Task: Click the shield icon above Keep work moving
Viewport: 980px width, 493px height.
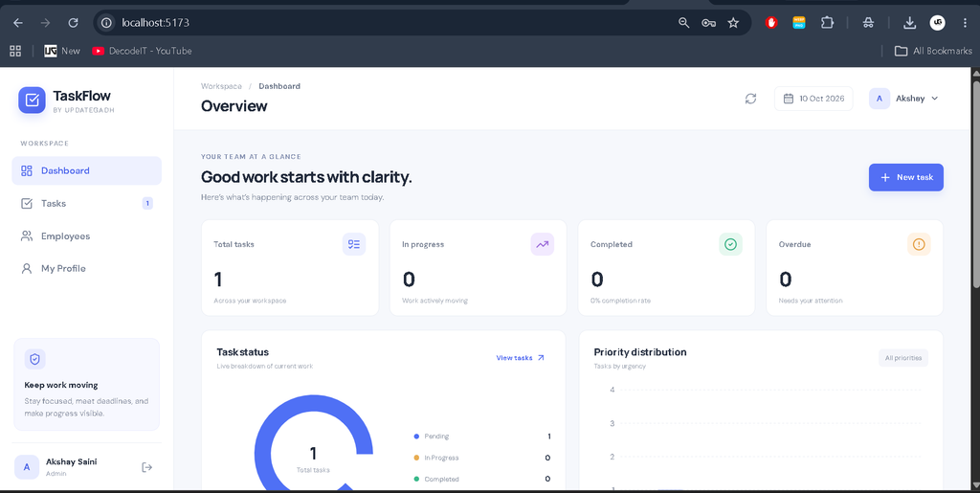Action: (35, 359)
